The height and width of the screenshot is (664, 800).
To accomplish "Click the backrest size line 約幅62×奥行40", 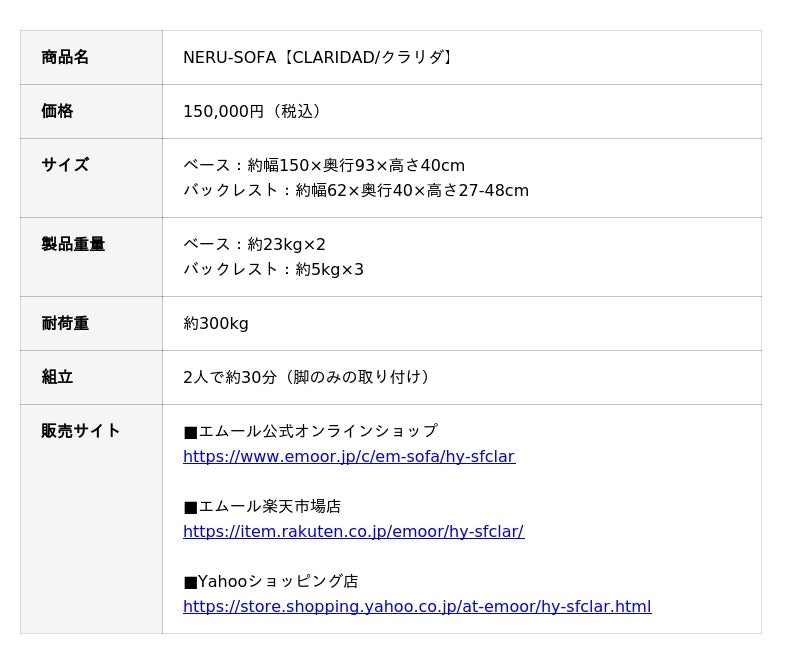I will tap(356, 190).
